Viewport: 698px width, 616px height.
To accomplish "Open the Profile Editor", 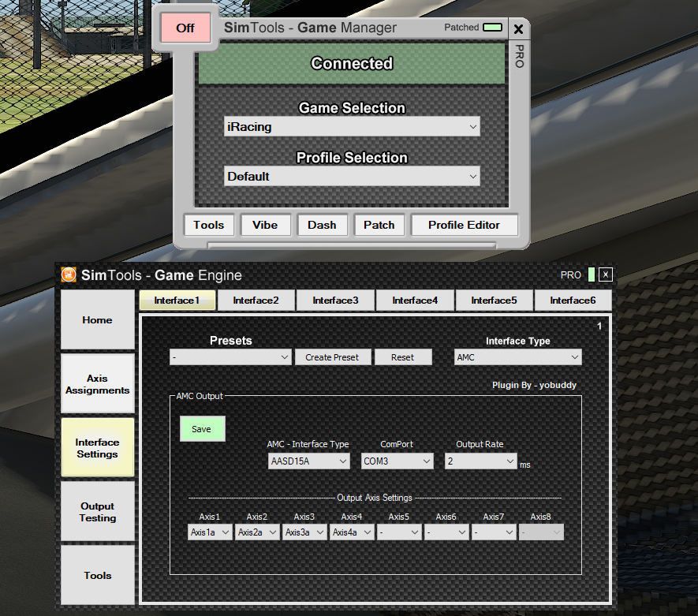I will pos(464,225).
